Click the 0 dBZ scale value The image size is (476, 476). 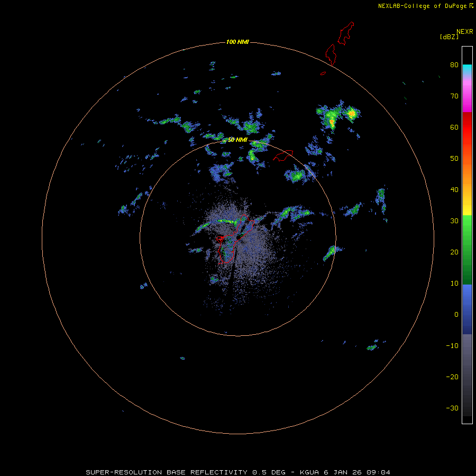[x=456, y=315]
